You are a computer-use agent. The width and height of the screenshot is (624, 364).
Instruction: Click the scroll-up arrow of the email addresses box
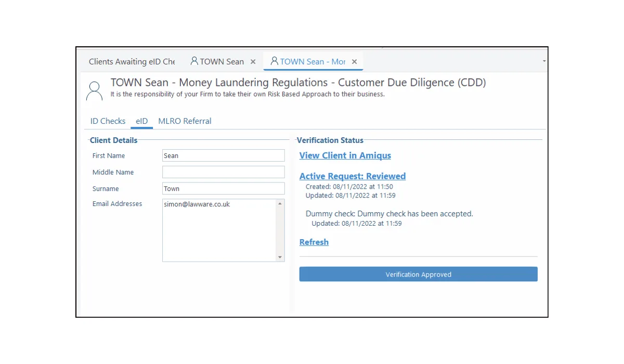[280, 204]
